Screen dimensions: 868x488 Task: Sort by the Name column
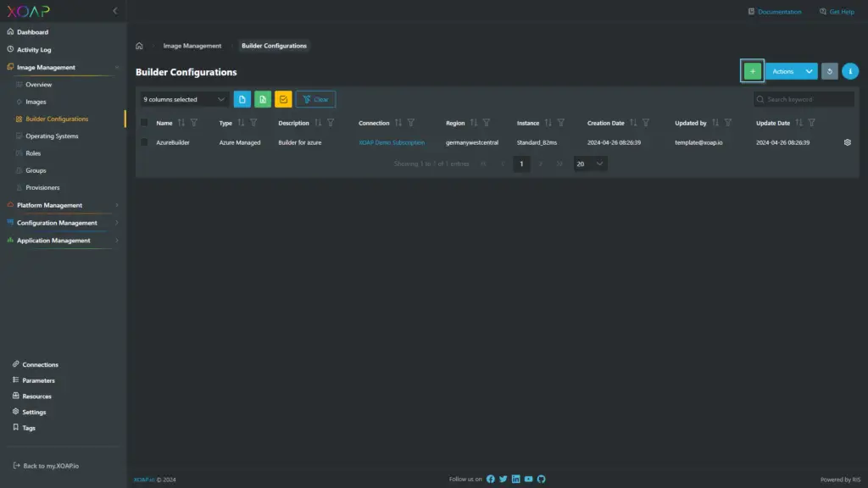tap(181, 123)
